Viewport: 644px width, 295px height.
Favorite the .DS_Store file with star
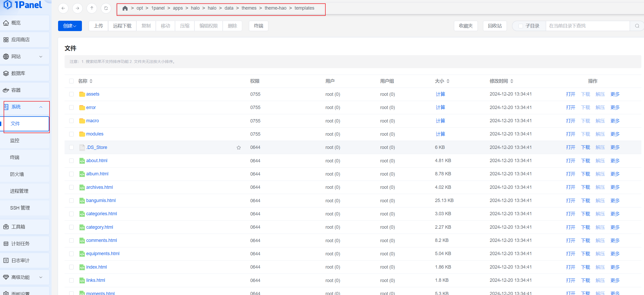pos(239,148)
